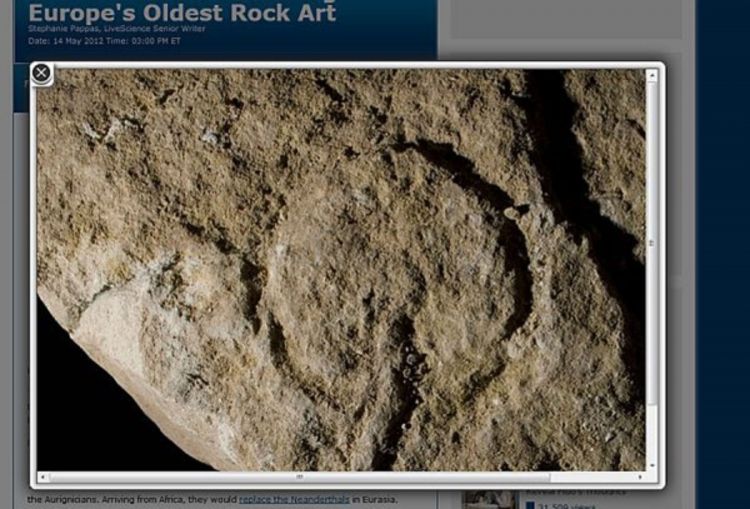
Task: Click the article date line 14 May 2012
Action: 104,41
